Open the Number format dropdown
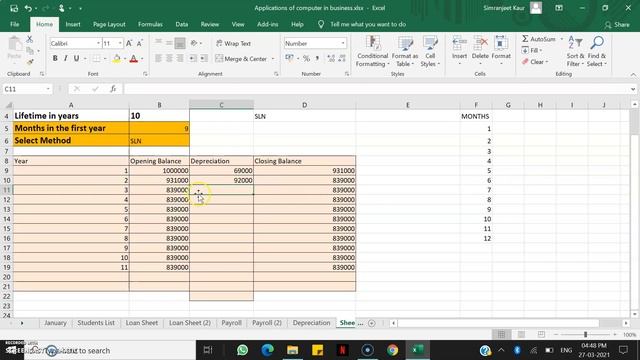 [342, 43]
